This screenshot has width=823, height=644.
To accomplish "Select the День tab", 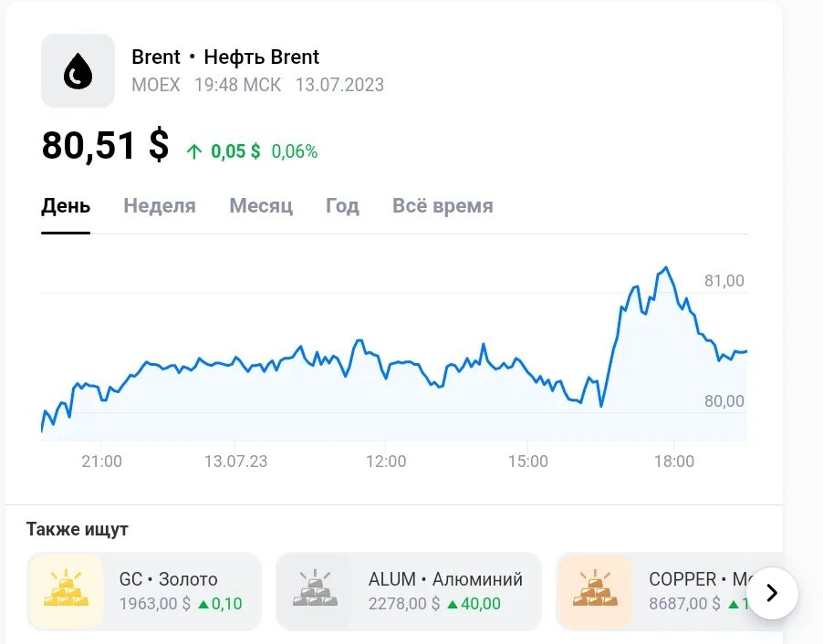I will [x=66, y=206].
